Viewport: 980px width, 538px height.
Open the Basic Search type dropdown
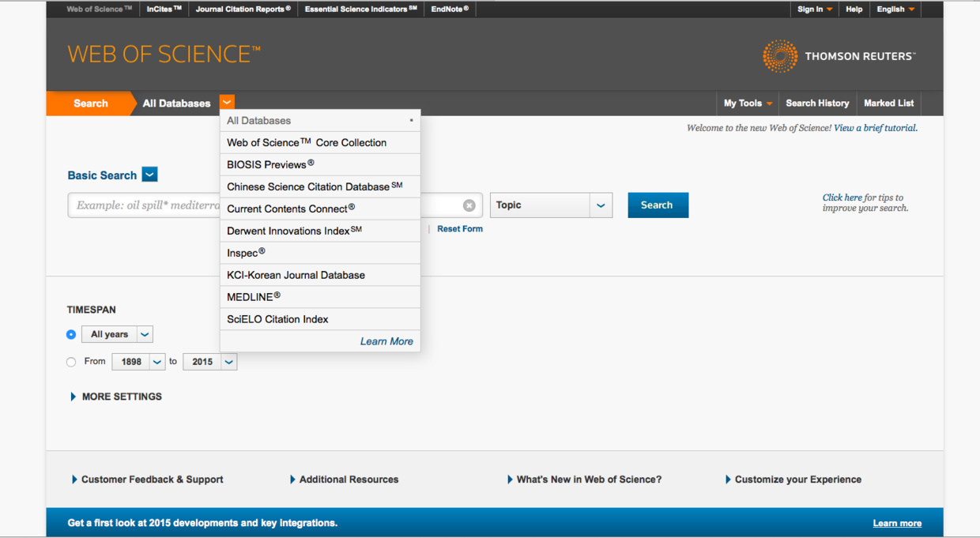click(x=149, y=175)
